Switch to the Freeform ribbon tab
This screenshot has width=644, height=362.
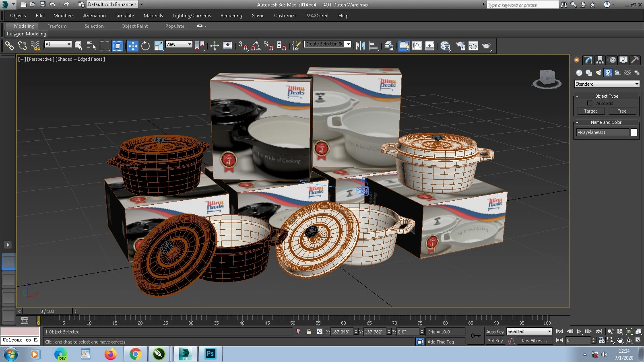coord(57,26)
